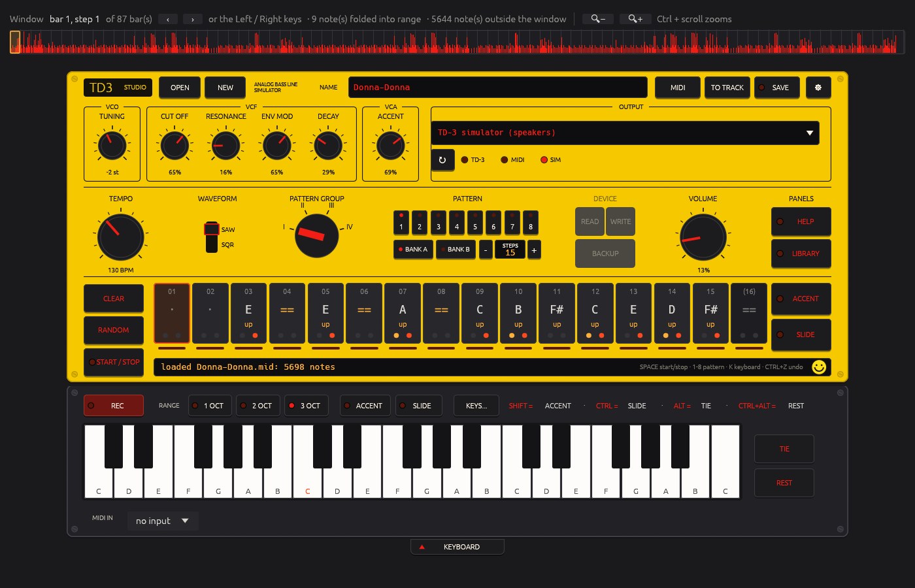Open the HELP panel
Screen dimensions: 915x588
(801, 221)
